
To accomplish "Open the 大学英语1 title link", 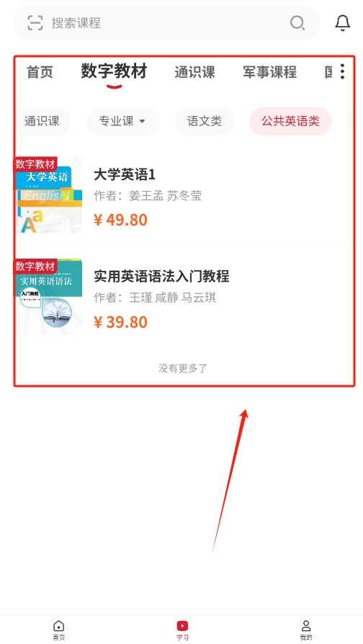I will click(x=125, y=175).
